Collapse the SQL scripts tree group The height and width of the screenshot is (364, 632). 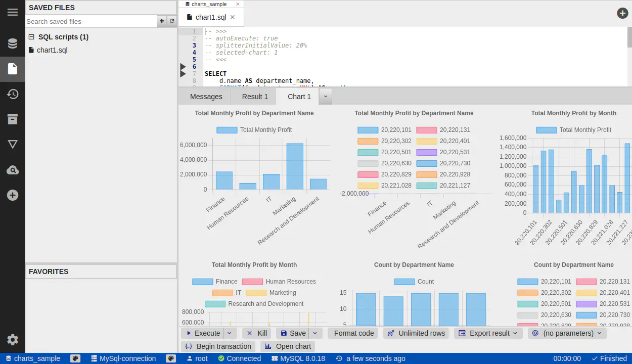click(x=31, y=37)
